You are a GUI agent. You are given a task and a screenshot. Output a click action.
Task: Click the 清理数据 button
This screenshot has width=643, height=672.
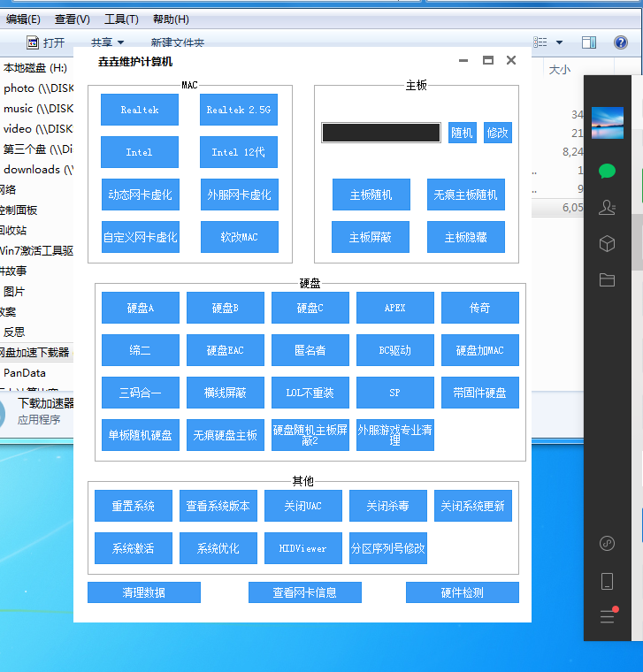[144, 592]
